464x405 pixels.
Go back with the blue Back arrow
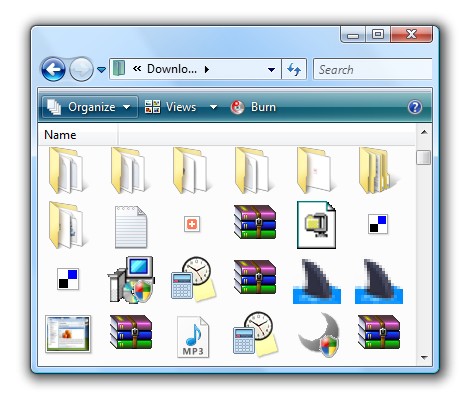[53, 70]
